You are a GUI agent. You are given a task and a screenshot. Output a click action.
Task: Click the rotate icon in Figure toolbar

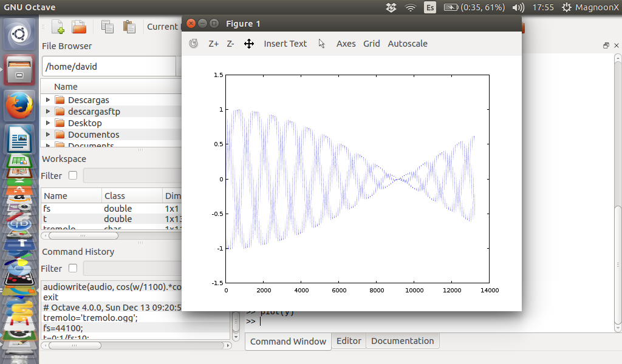tap(194, 44)
